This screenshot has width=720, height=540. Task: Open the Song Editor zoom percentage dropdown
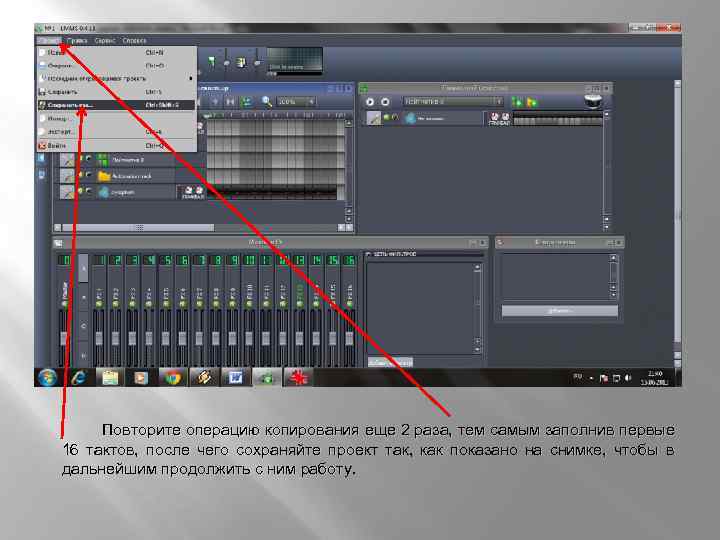coord(296,101)
